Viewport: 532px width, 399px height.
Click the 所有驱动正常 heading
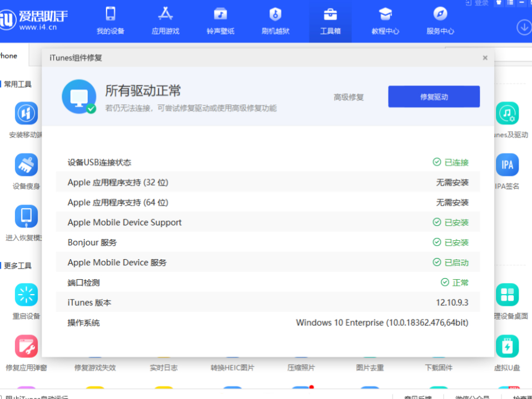(143, 90)
